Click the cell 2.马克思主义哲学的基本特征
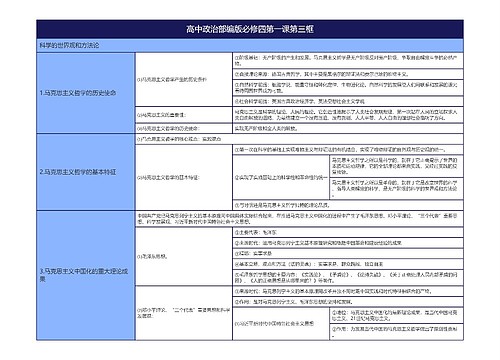The image size is (500, 360). click(86, 172)
